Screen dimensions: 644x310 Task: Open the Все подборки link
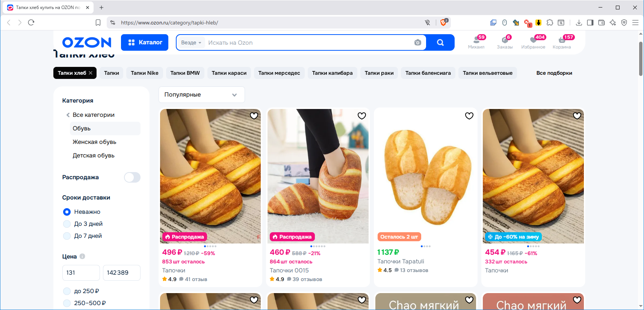tap(554, 73)
